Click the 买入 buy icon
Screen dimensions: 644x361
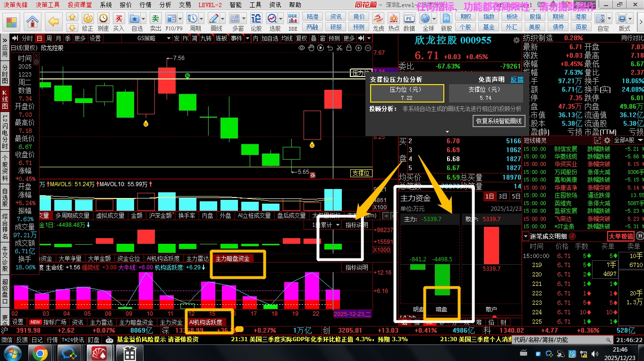tap(119, 18)
